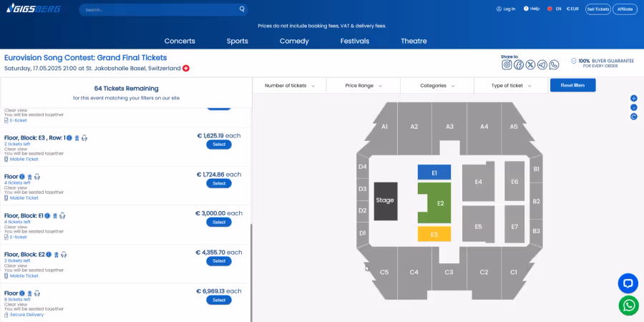Open the Categories filter dropdown
644x322 pixels.
point(437,86)
